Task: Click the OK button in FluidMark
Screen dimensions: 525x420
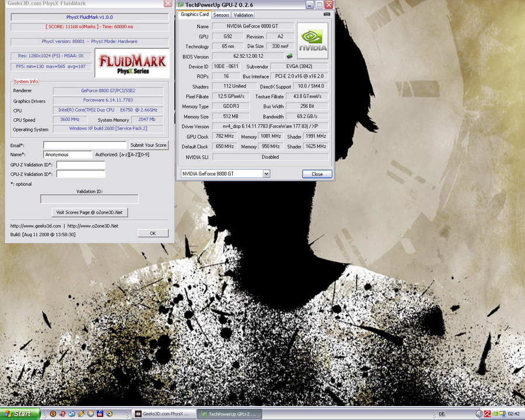Action: 153,233
